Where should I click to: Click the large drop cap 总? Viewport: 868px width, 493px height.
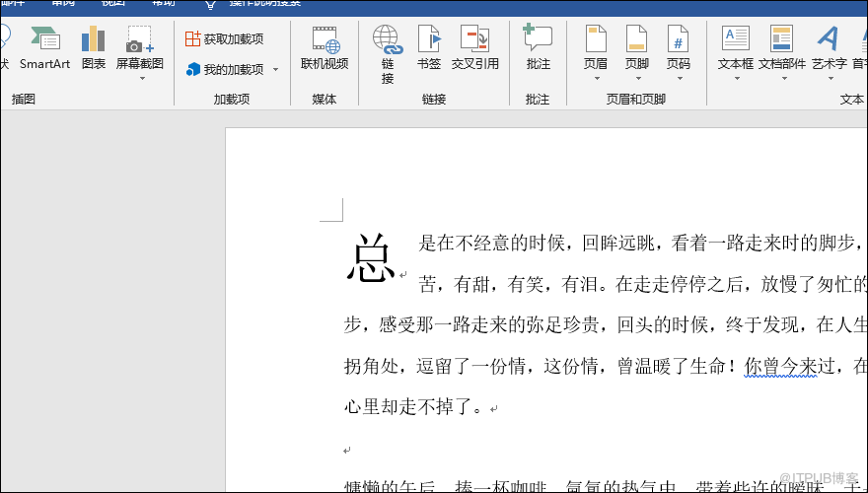pos(371,260)
